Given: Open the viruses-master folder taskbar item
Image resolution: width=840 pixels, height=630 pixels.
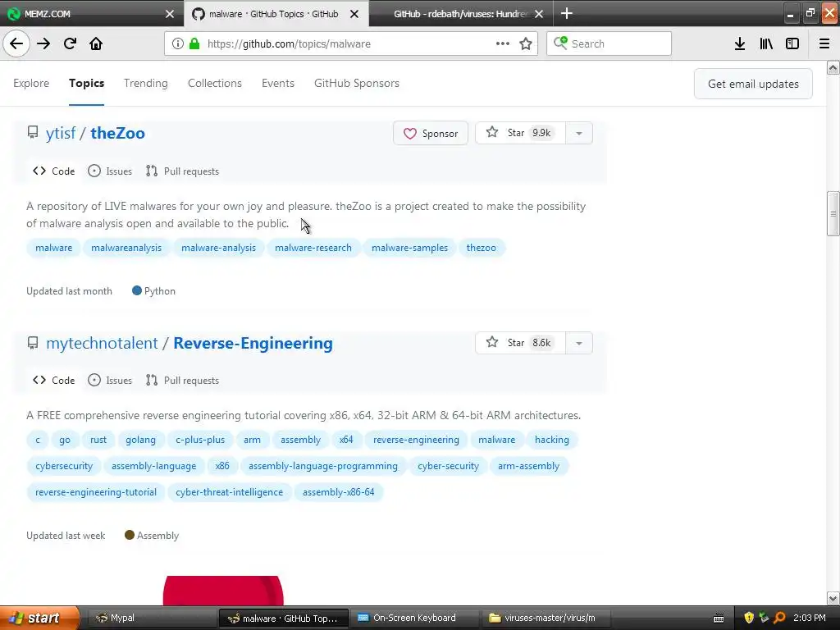Looking at the screenshot, I should coord(546,619).
